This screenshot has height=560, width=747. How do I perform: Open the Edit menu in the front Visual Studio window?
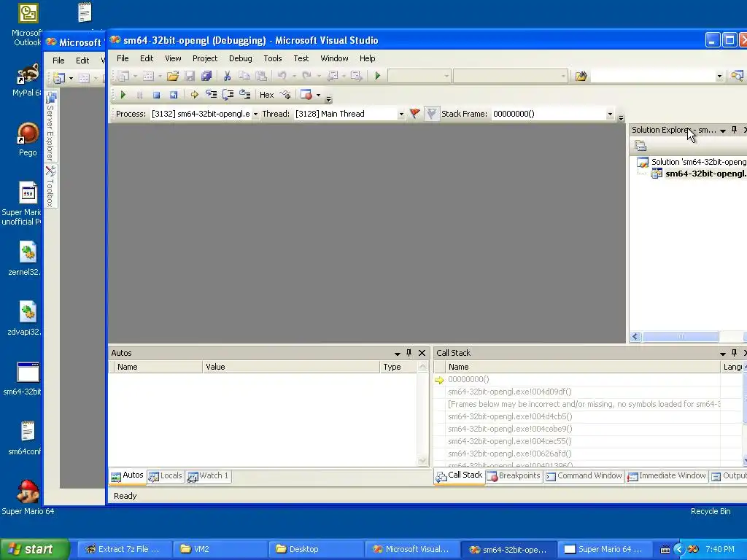pyautogui.click(x=147, y=58)
